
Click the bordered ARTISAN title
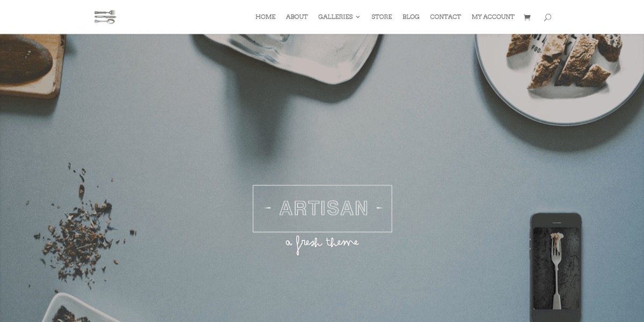(x=323, y=209)
